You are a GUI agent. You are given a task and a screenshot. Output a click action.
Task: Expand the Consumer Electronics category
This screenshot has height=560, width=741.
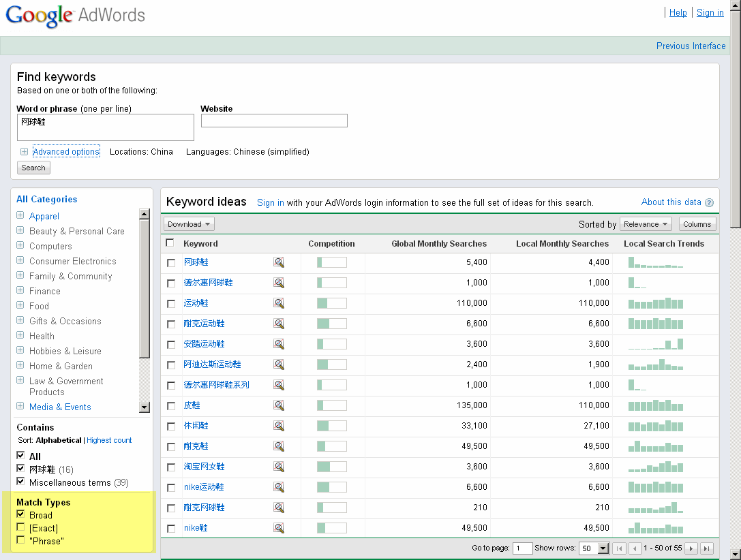(x=20, y=260)
